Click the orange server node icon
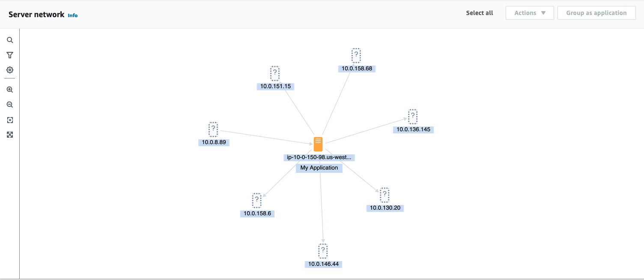The image size is (644, 280). pos(318,144)
